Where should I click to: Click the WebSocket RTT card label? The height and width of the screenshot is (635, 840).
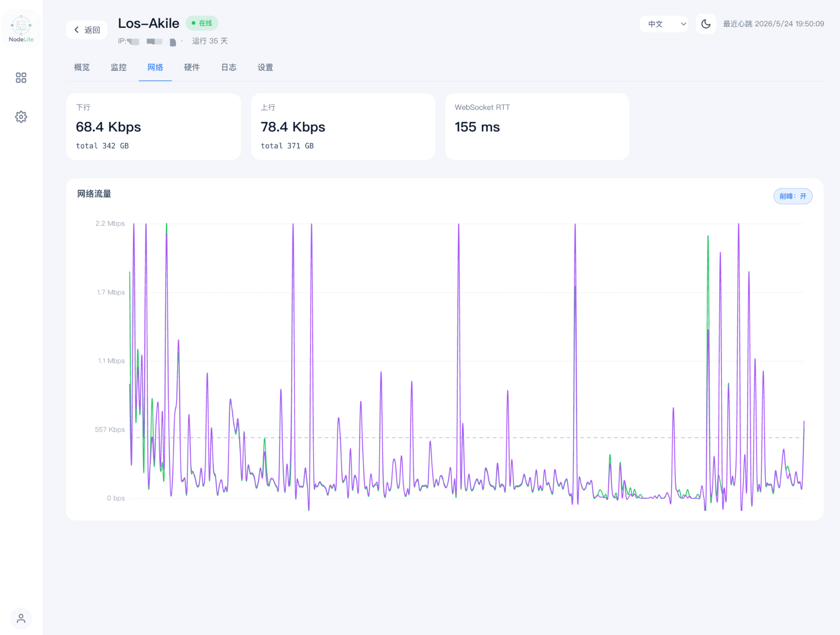[x=482, y=108]
